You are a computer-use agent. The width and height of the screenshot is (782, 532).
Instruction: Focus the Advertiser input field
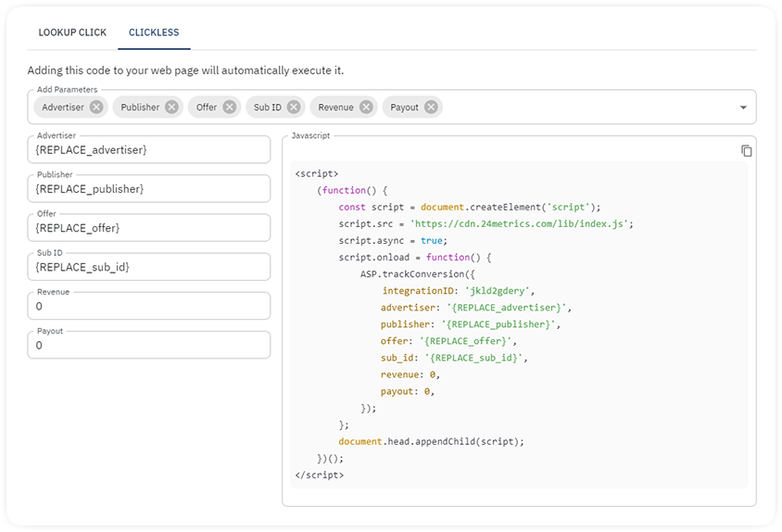click(x=148, y=150)
